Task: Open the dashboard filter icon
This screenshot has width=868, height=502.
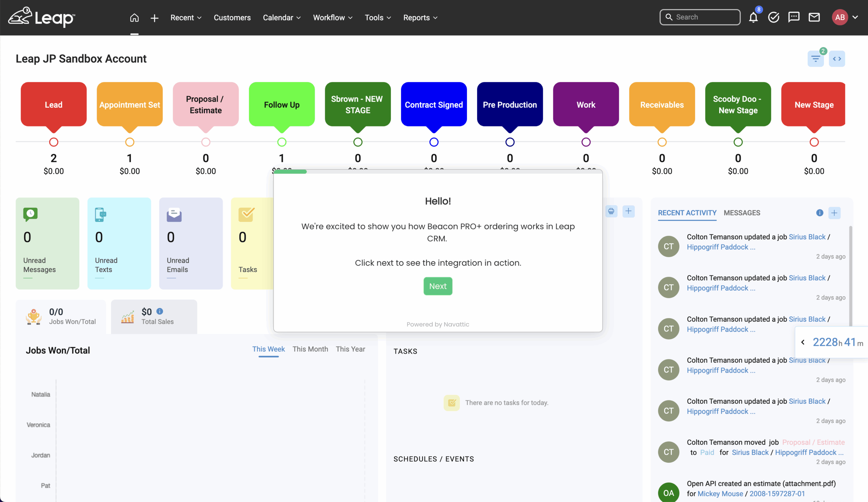Action: (x=815, y=59)
